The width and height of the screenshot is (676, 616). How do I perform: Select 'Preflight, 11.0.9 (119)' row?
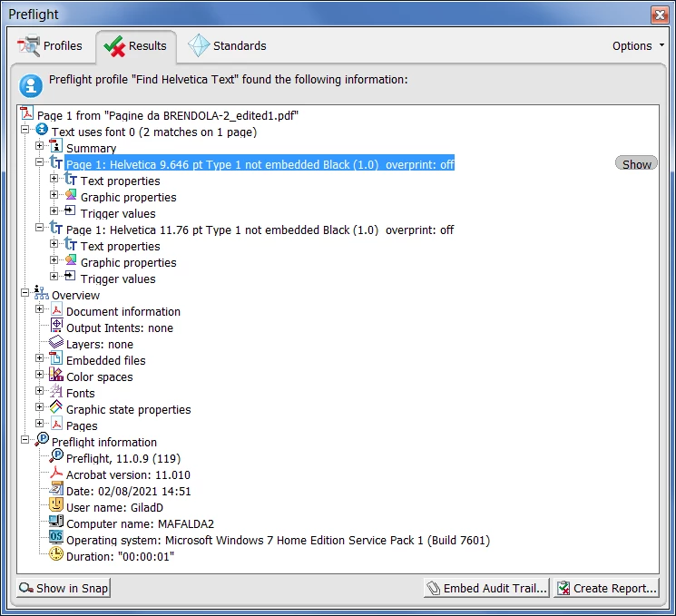pyautogui.click(x=123, y=459)
